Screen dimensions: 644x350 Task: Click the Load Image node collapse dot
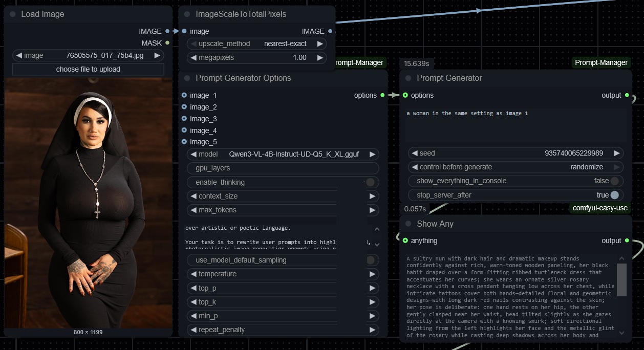coord(13,14)
